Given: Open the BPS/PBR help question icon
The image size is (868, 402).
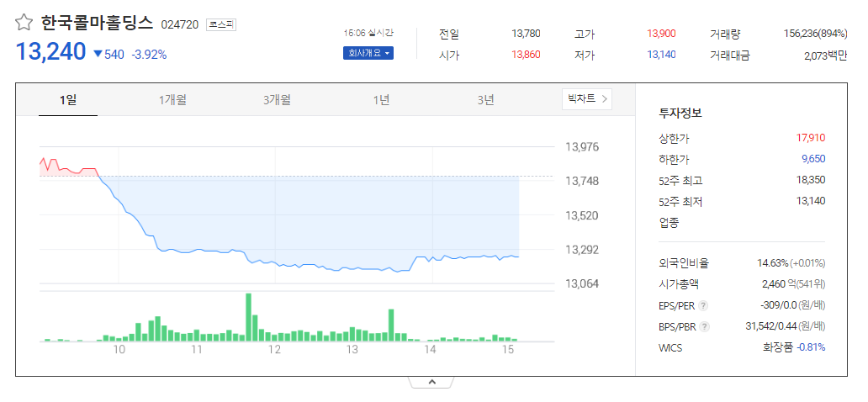Looking at the screenshot, I should pos(704,326).
